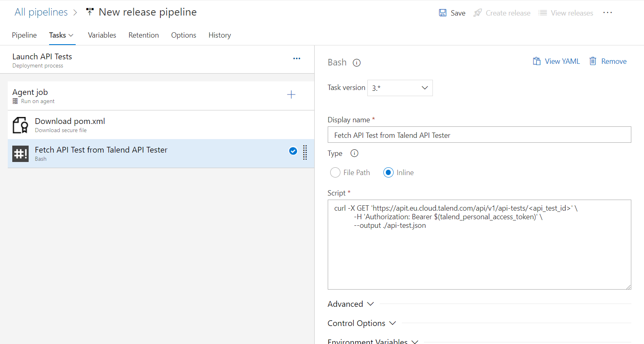Click the info icon next to Type
Screen dimensions: 644x344
tap(354, 153)
